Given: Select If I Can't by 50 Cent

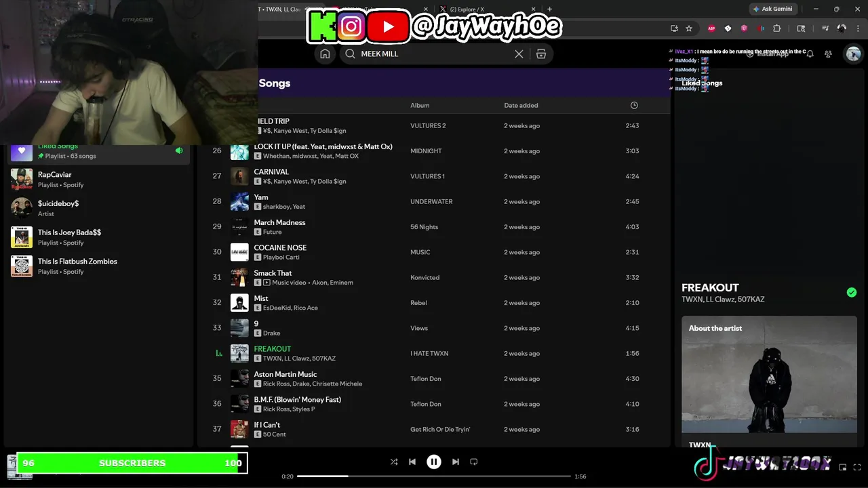Looking at the screenshot, I should pos(434,429).
